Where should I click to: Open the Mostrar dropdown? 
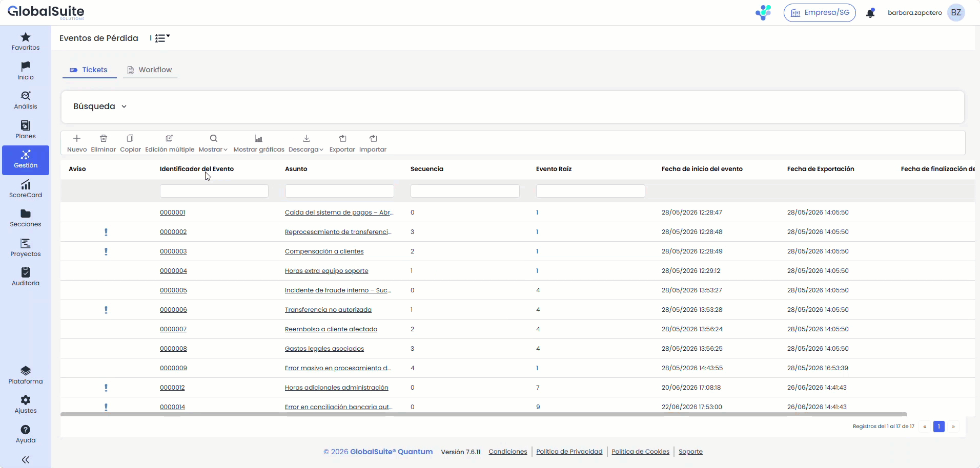[213, 143]
